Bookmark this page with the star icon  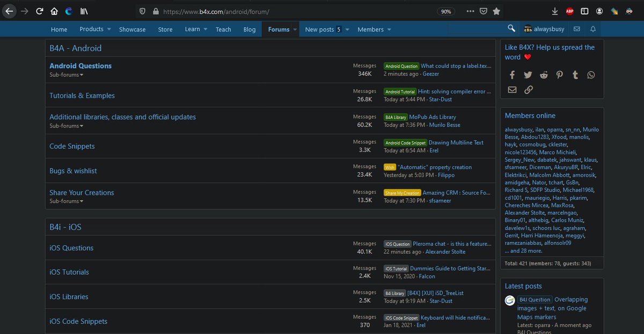(496, 11)
